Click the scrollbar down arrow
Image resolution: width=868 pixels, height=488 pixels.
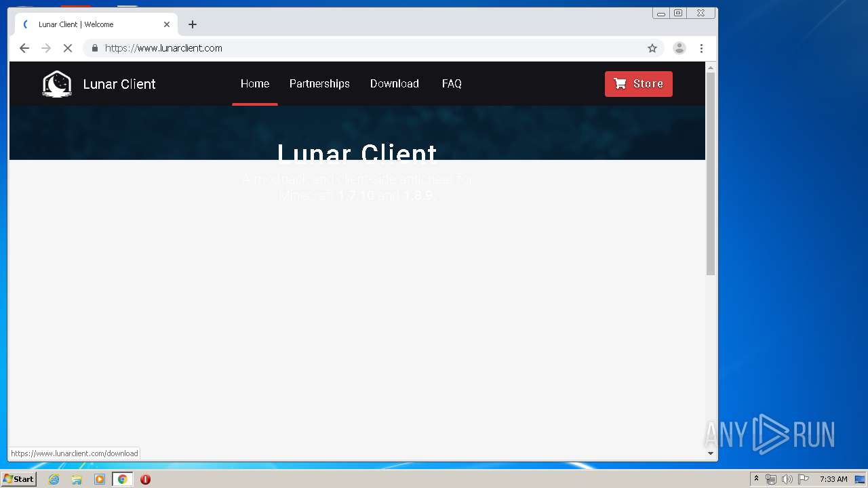[711, 453]
